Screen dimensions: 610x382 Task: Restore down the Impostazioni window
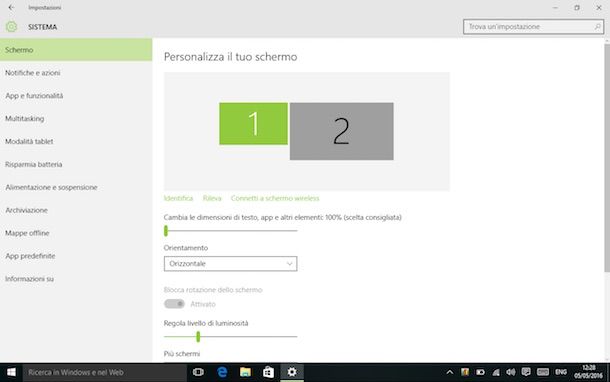click(x=577, y=7)
